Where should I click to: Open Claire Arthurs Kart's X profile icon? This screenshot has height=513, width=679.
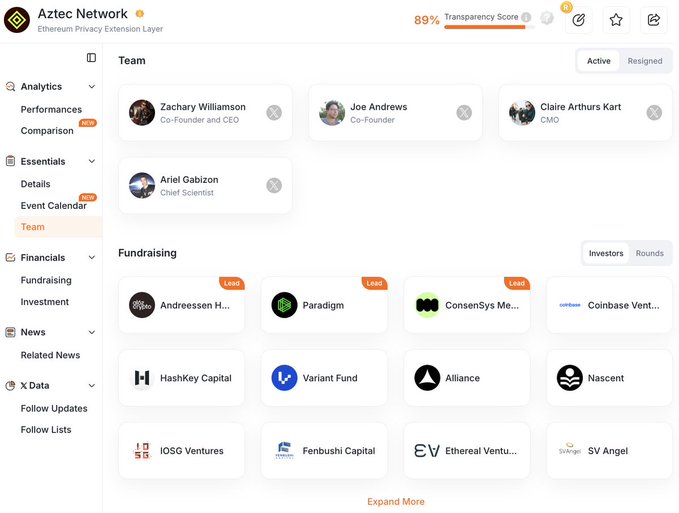click(x=654, y=113)
